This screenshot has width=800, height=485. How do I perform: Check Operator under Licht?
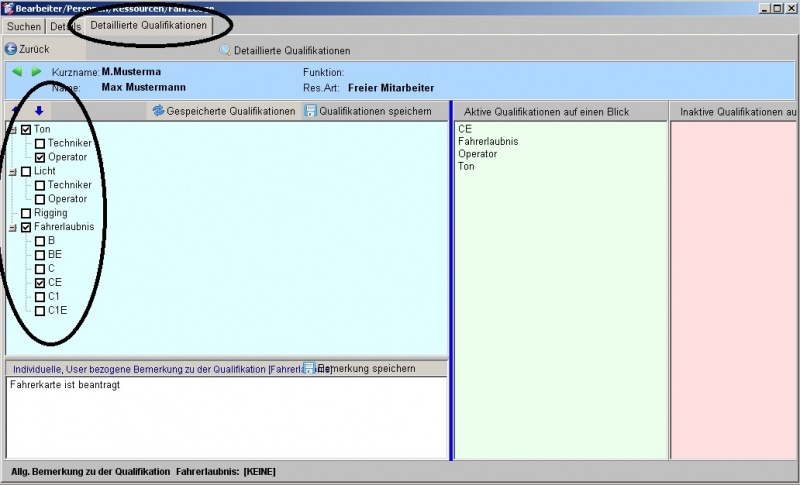pos(40,199)
